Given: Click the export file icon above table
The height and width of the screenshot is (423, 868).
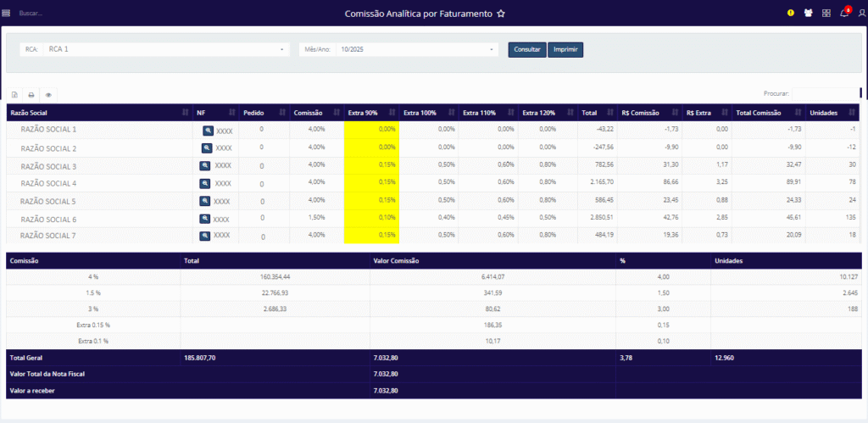Looking at the screenshot, I should [14, 95].
